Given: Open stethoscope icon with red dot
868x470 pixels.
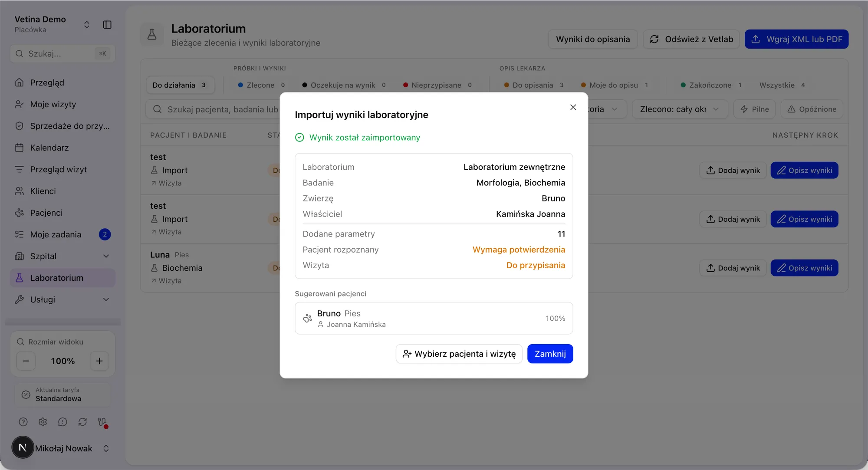Looking at the screenshot, I should click(x=102, y=422).
